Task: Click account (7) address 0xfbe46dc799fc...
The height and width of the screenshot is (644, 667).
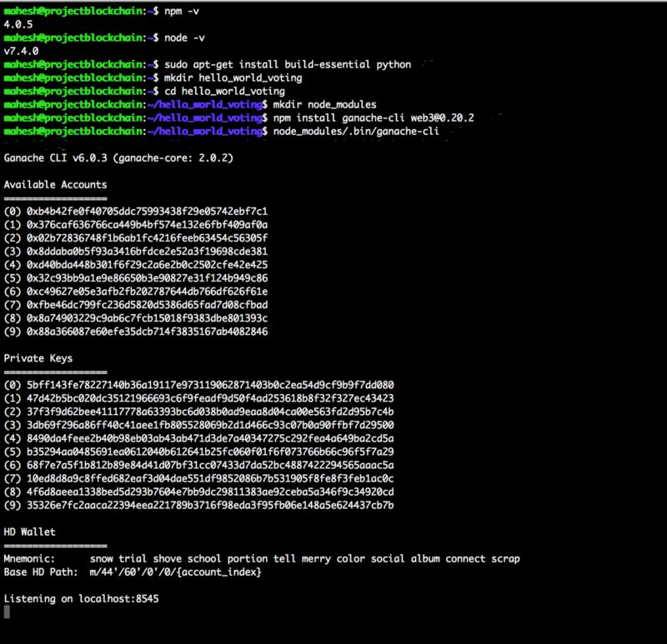Action: [148, 305]
